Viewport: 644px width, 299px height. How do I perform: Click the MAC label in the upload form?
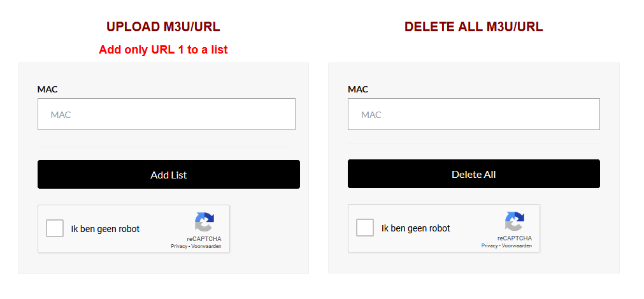[48, 89]
